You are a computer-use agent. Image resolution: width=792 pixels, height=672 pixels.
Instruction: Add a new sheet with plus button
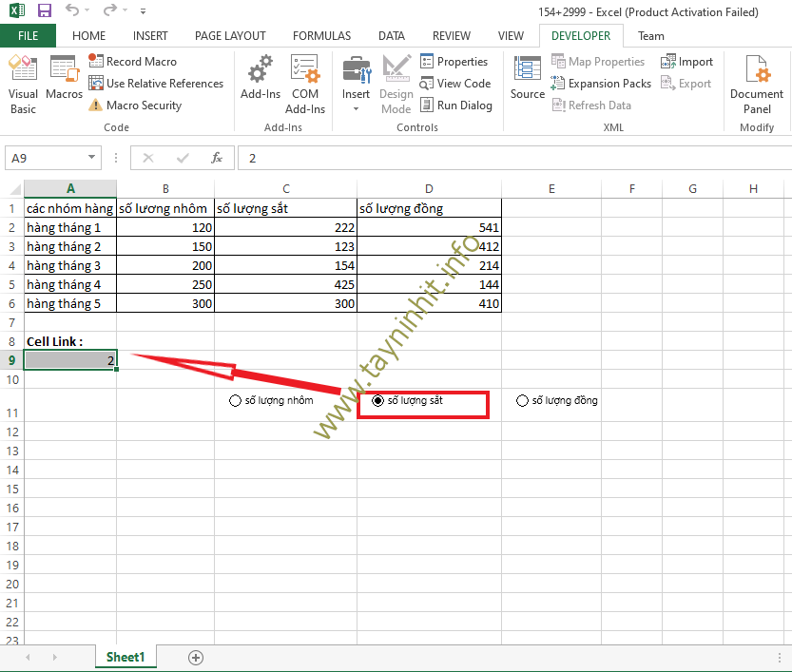(x=196, y=657)
